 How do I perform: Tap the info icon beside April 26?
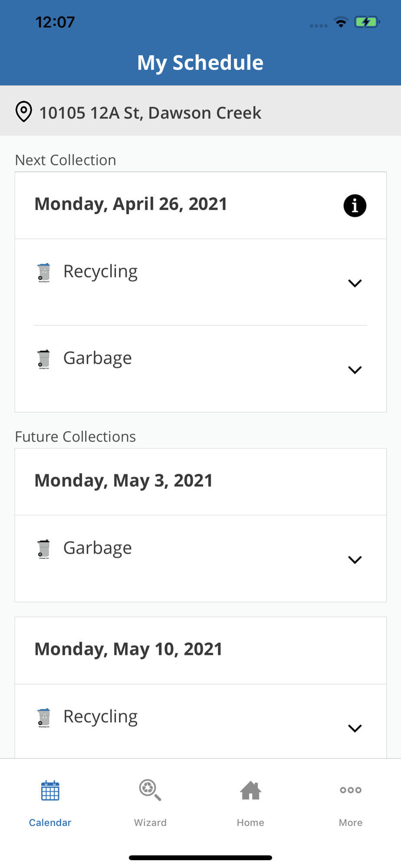click(x=355, y=205)
